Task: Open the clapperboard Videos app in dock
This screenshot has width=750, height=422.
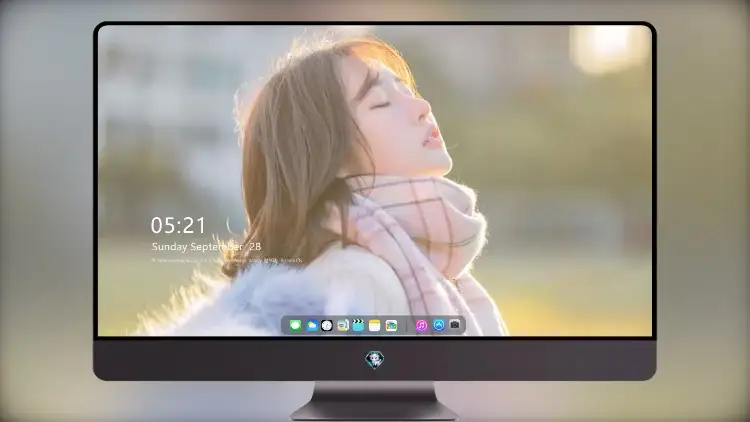Action: point(358,326)
